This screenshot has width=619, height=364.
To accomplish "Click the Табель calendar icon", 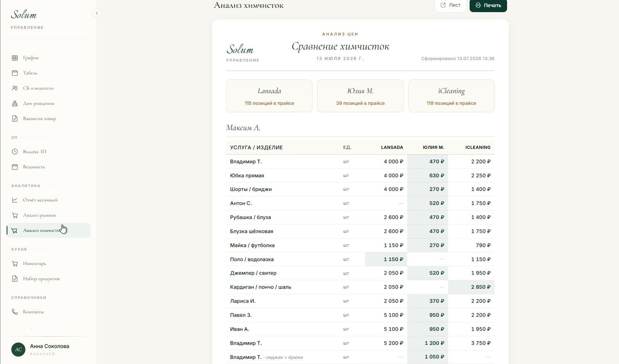I will point(15,73).
